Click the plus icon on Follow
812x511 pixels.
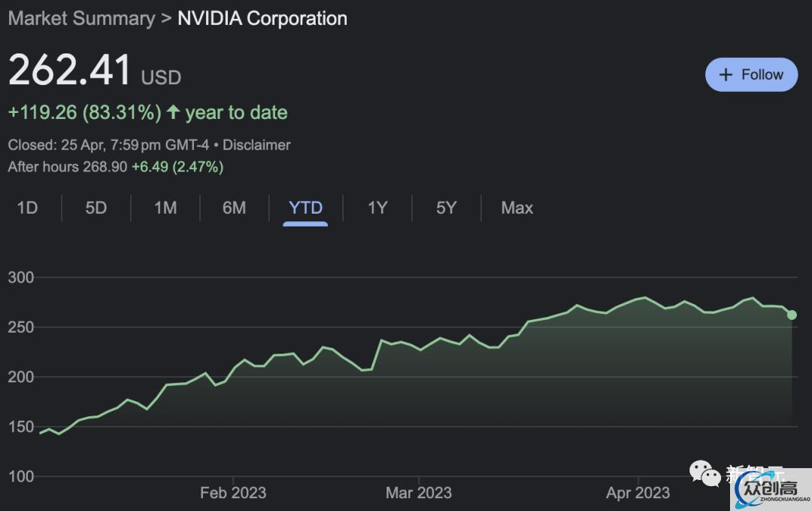726,75
